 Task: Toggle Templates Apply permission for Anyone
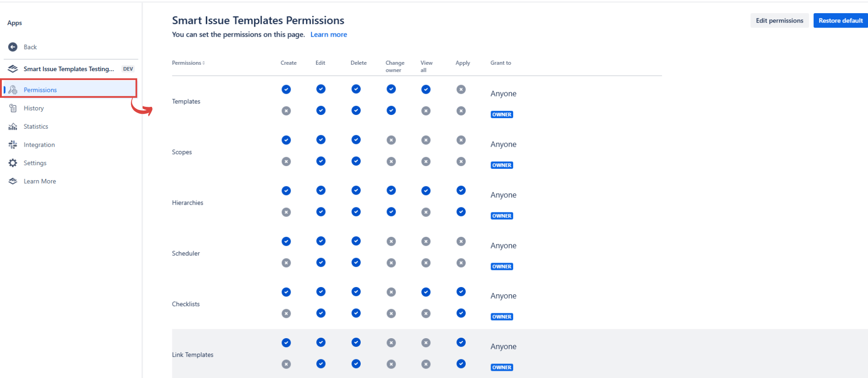tap(461, 89)
